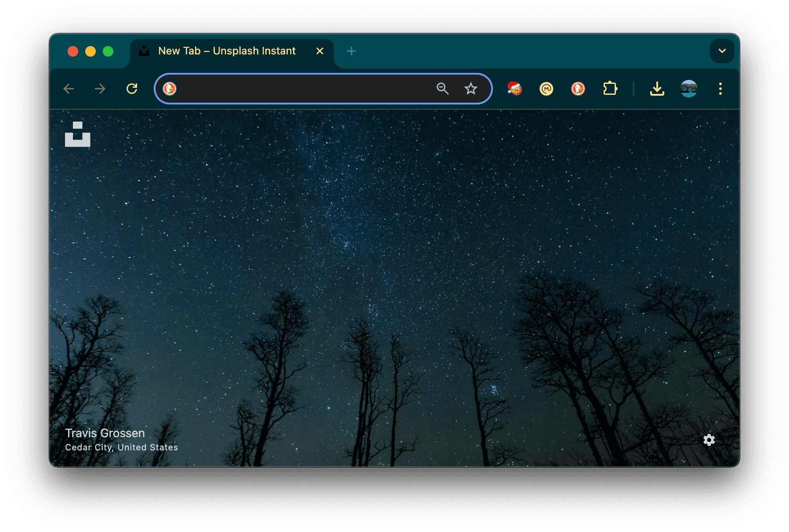
Task: Show browser downloads
Action: (657, 89)
